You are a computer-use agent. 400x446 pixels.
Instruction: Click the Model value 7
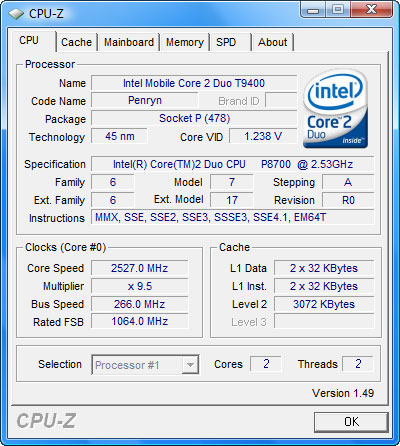pos(232,182)
